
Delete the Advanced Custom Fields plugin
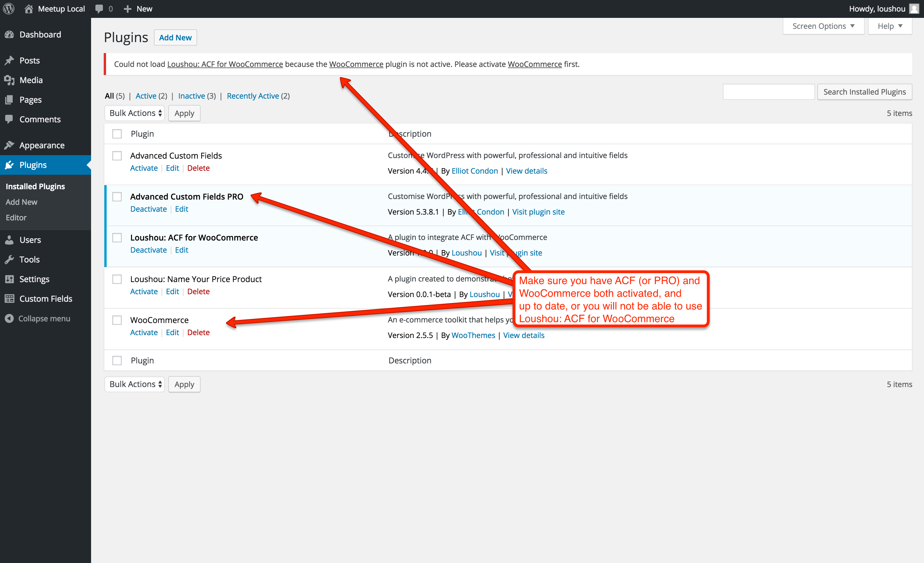coord(198,168)
